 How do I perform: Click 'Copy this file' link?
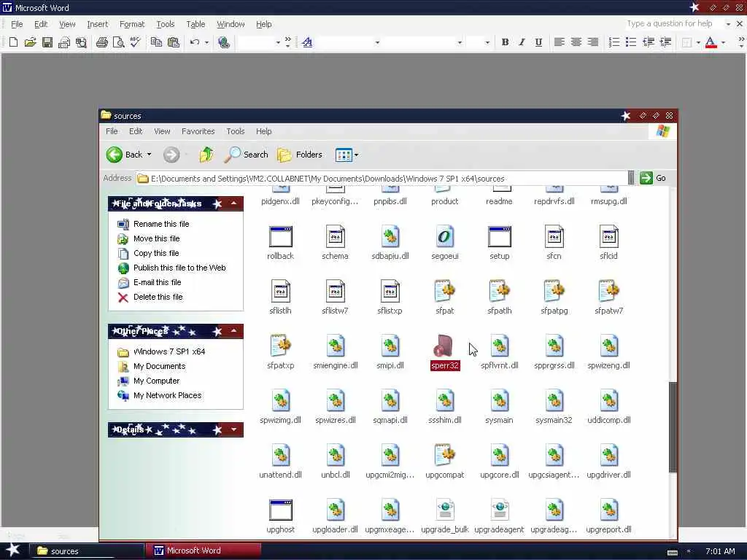pyautogui.click(x=156, y=253)
